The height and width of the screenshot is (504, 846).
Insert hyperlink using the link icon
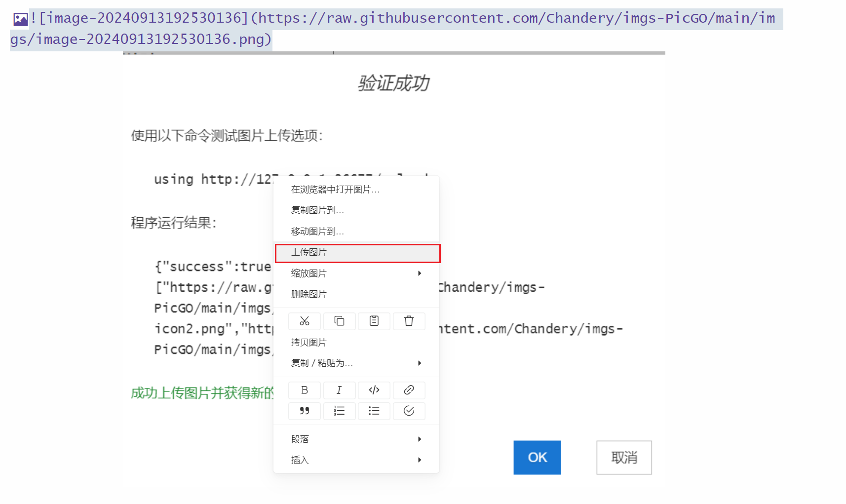[409, 390]
